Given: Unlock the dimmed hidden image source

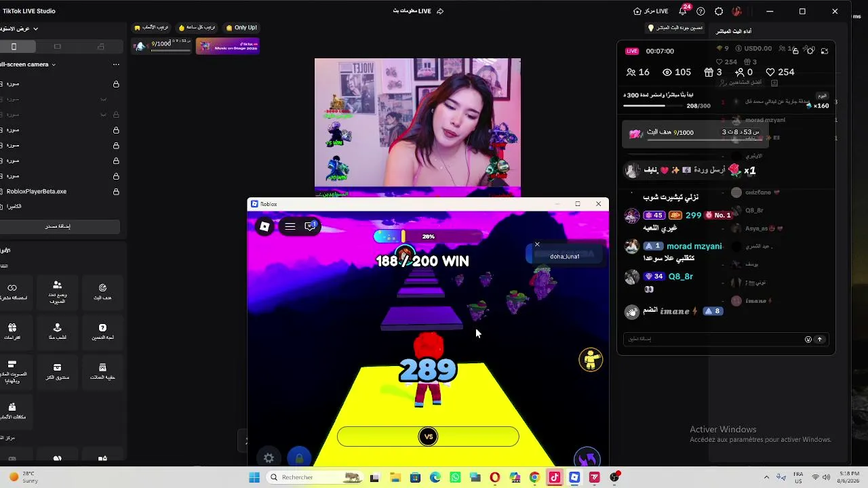Looking at the screenshot, I should pyautogui.click(x=116, y=115).
